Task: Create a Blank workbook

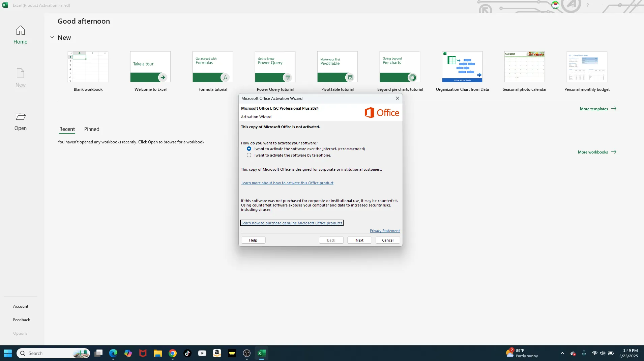Action: 88,72
